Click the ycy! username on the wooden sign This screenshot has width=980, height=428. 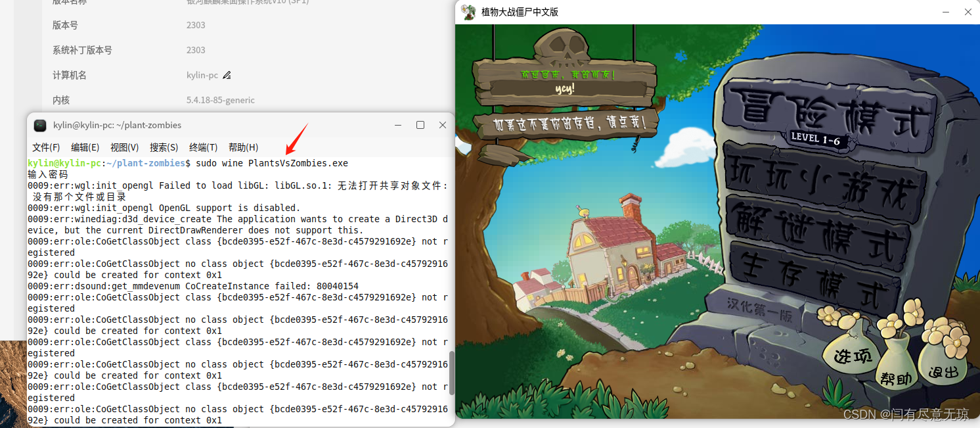click(x=565, y=89)
